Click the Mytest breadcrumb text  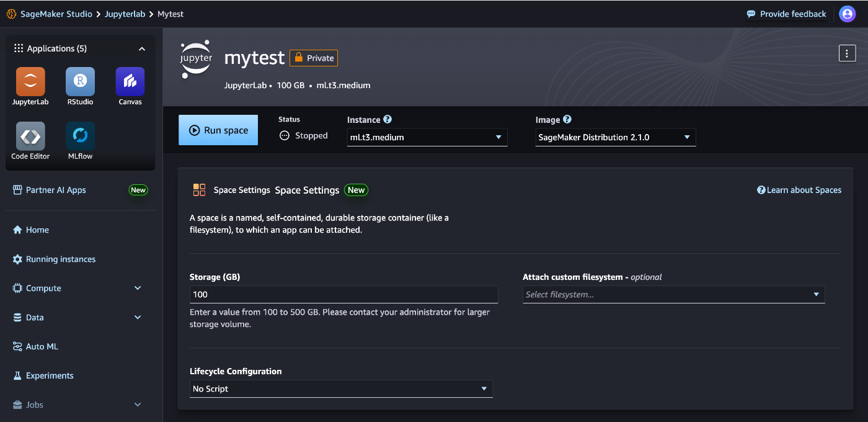(x=170, y=14)
